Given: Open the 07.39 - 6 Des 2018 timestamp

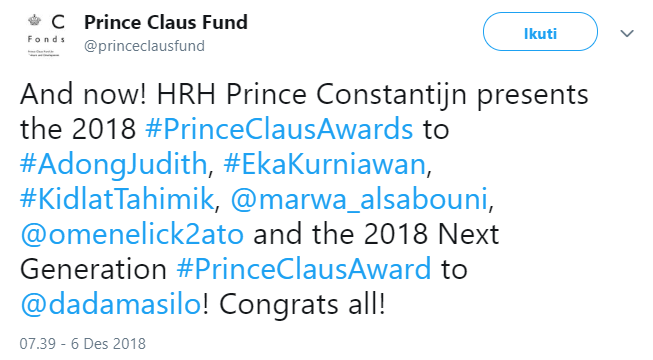Looking at the screenshot, I should [x=82, y=344].
